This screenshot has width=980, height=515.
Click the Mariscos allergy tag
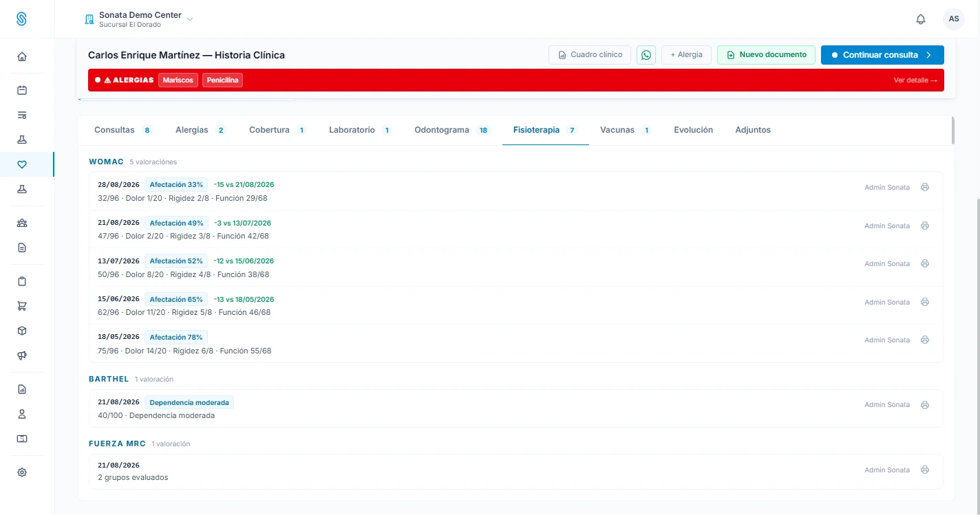click(x=178, y=80)
